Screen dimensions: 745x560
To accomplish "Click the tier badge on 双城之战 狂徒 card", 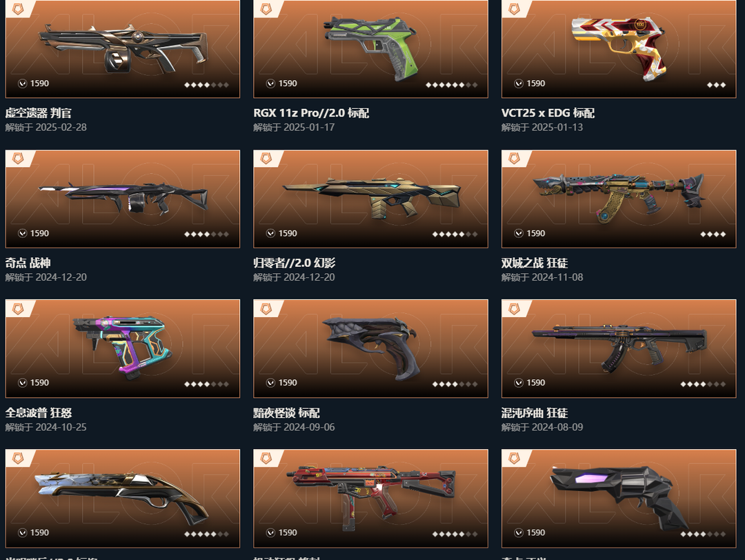I will (514, 158).
